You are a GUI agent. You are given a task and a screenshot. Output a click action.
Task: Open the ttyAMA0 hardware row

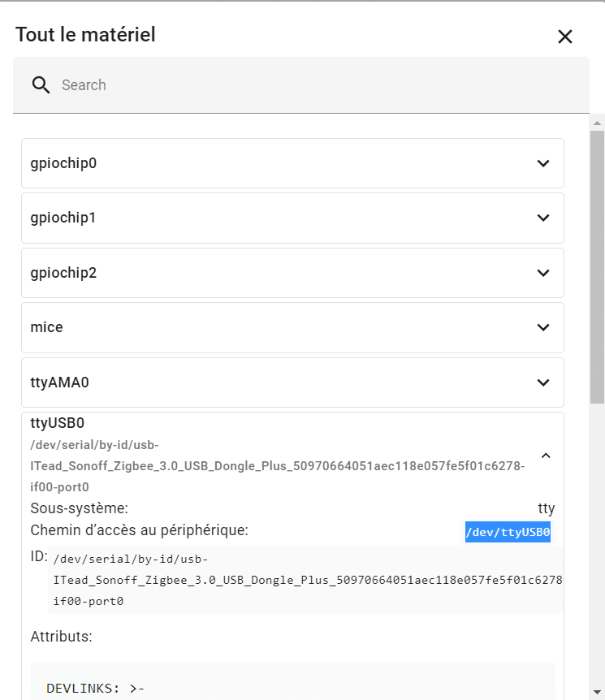pos(292,382)
